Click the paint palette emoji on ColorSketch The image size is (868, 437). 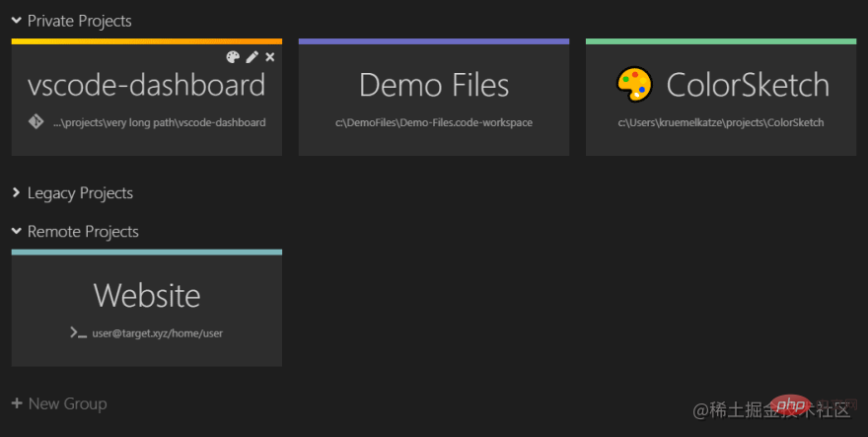pyautogui.click(x=634, y=85)
